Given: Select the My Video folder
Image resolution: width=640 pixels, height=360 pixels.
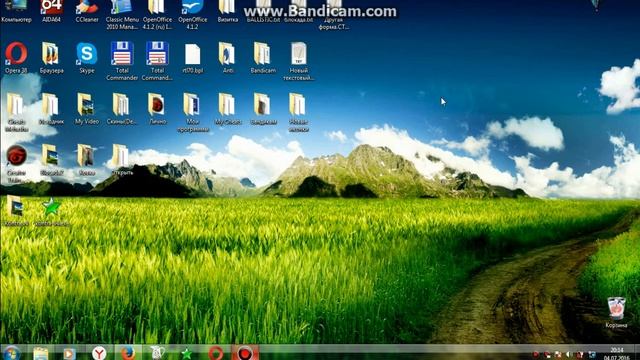Looking at the screenshot, I should 87,109.
